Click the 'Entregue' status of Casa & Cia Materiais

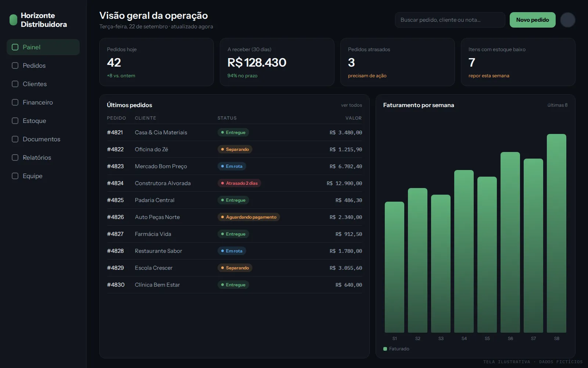click(x=233, y=132)
